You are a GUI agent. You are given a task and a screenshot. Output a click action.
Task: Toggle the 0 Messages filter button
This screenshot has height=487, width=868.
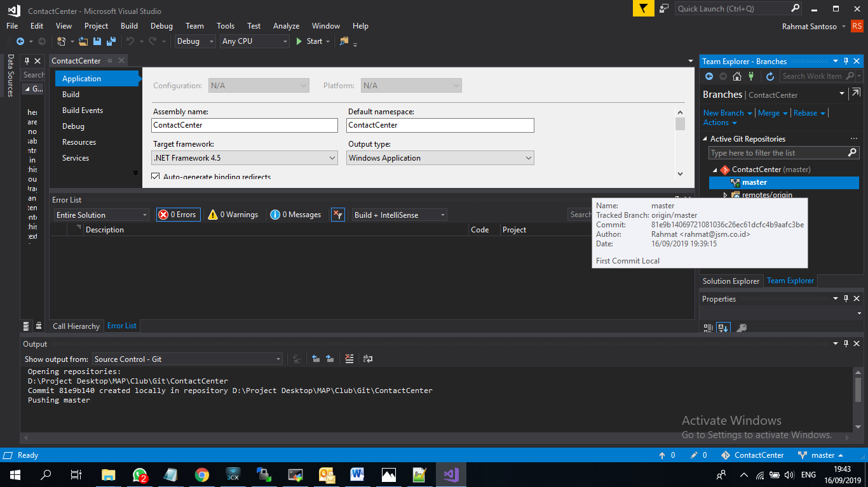click(295, 215)
